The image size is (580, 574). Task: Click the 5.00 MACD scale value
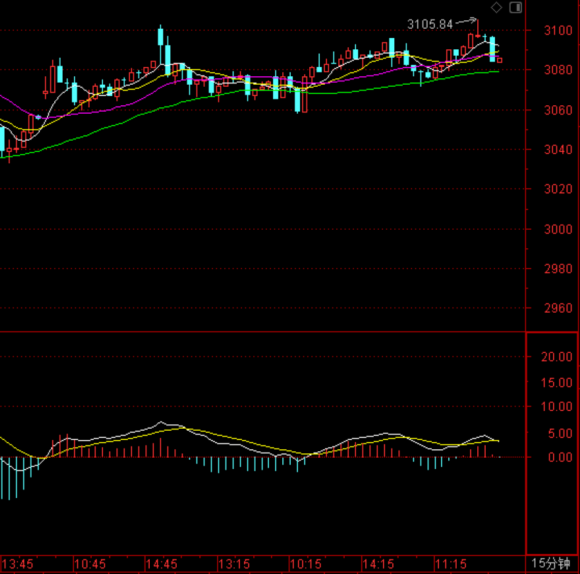pos(560,433)
